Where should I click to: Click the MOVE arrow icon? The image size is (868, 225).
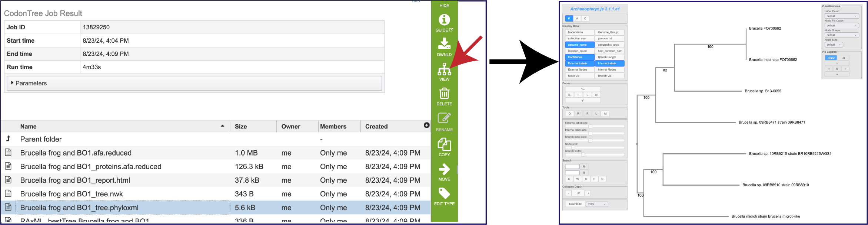(444, 170)
